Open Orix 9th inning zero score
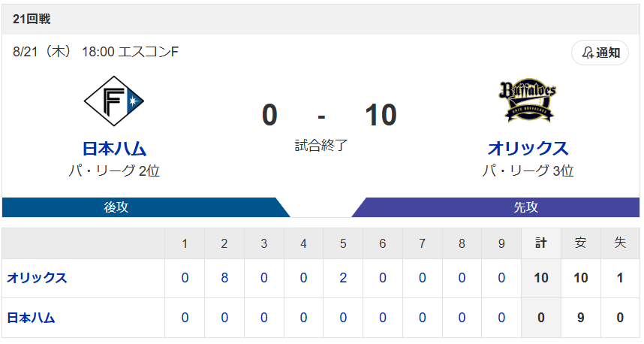The height and width of the screenshot is (344, 644). pos(501,278)
